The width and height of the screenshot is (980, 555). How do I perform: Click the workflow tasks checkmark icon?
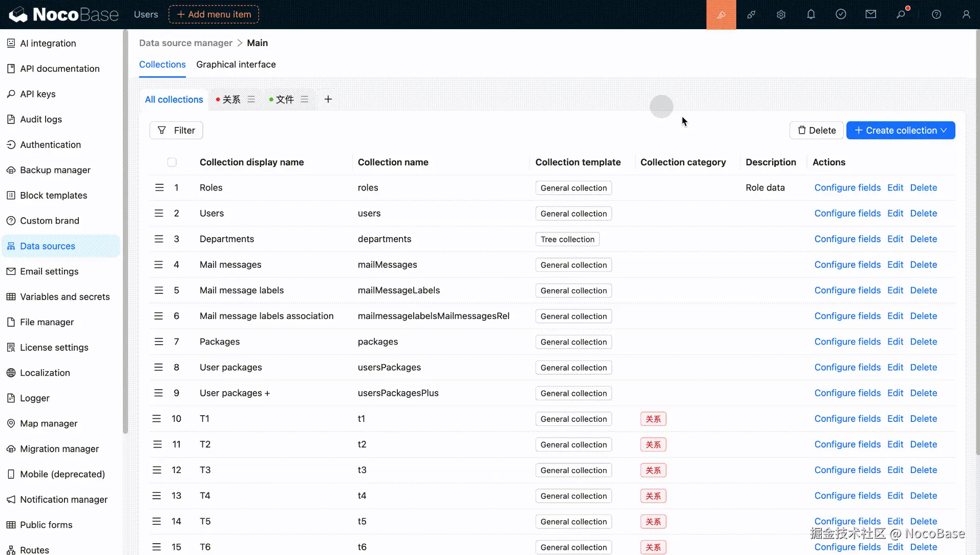(x=841, y=15)
